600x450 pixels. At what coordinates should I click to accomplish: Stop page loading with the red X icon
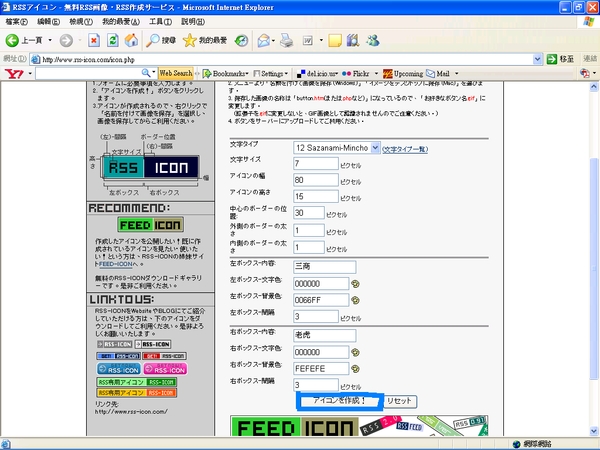click(x=94, y=40)
